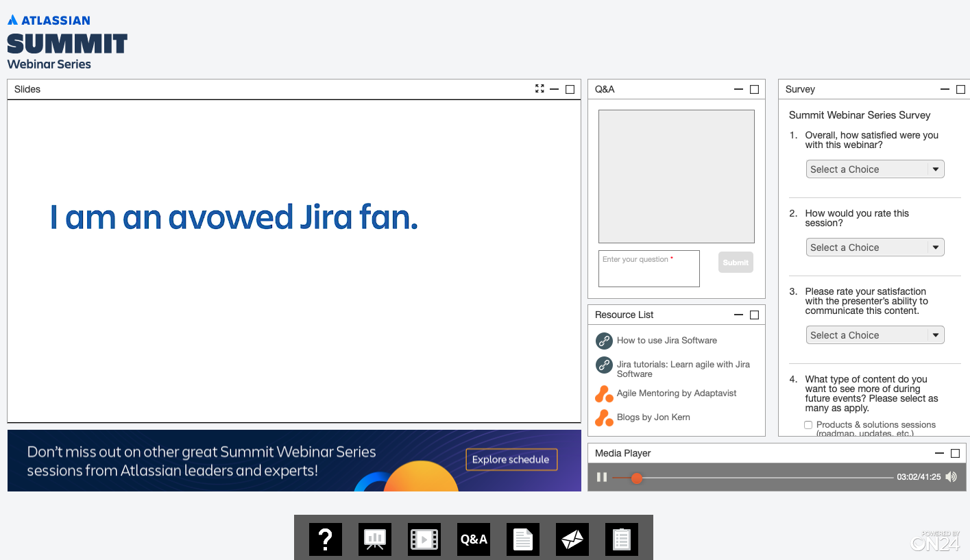970x560 pixels.
Task: Maximize the Slides panel
Action: coord(570,89)
